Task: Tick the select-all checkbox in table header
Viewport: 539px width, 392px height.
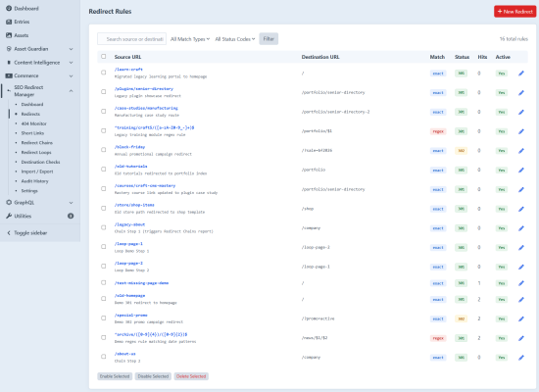Action: pyautogui.click(x=104, y=57)
